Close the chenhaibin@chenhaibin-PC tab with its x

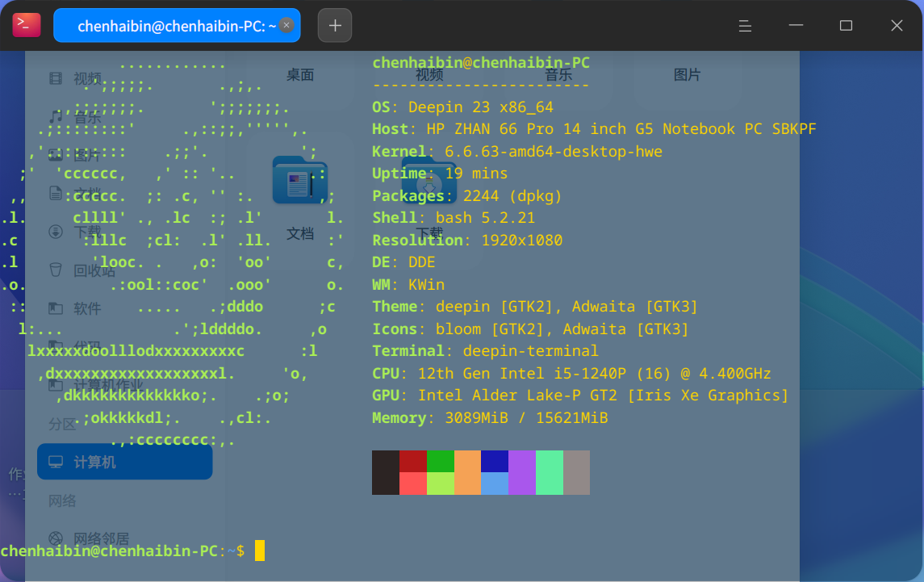click(286, 25)
